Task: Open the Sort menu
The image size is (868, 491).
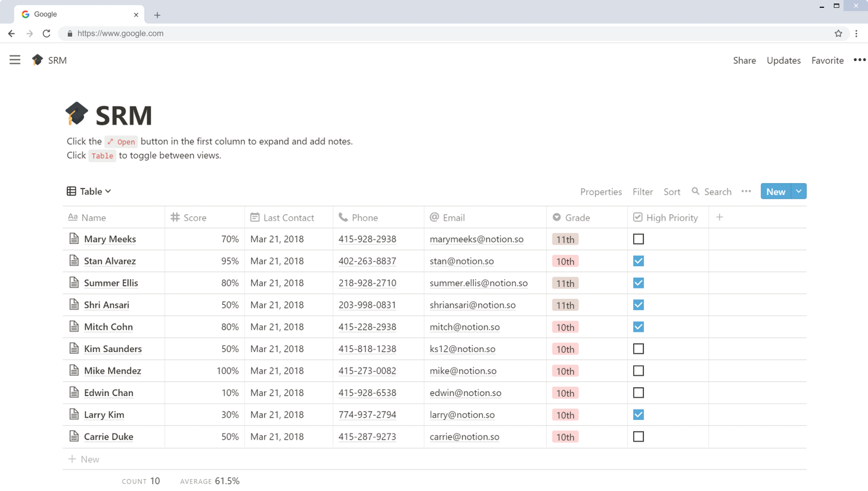Action: tap(672, 192)
